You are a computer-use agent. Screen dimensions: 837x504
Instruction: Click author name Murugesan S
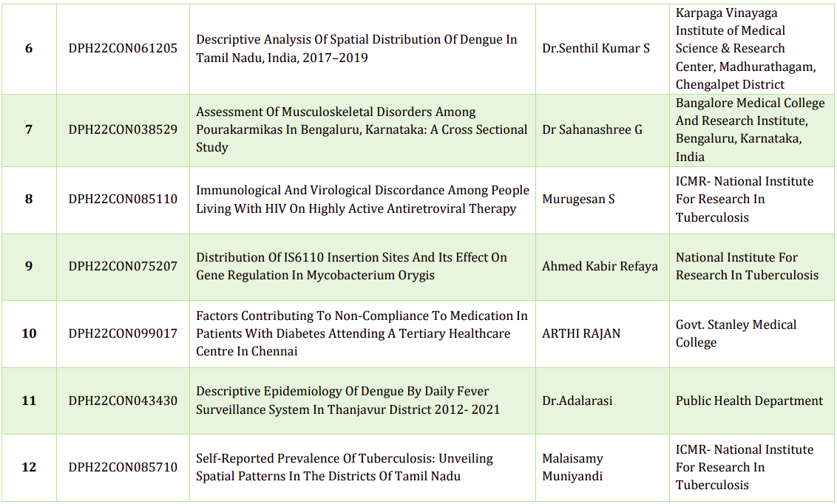[578, 200]
